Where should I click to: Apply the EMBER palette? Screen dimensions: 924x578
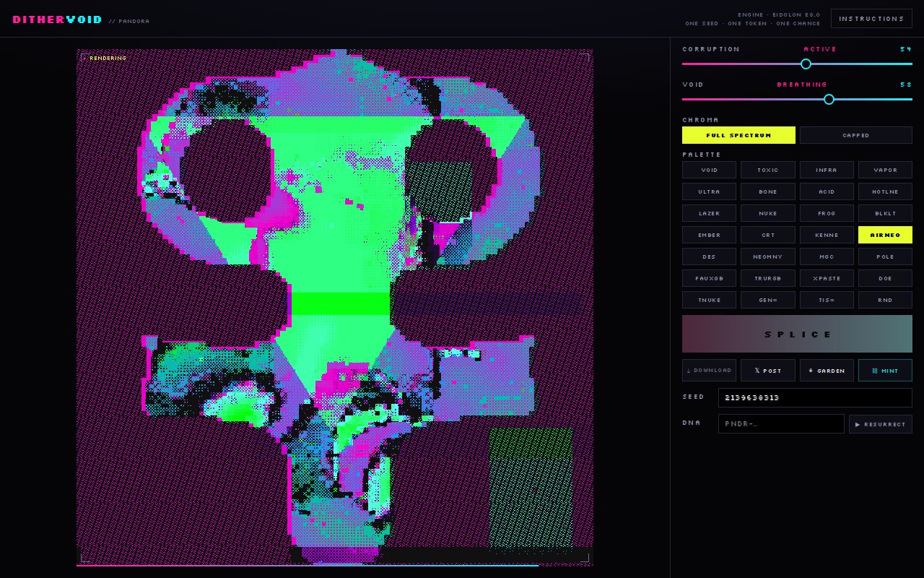click(x=710, y=235)
